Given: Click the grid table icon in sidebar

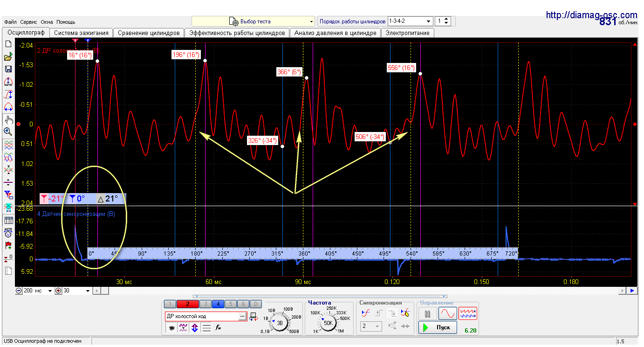Looking at the screenshot, I should [x=8, y=220].
